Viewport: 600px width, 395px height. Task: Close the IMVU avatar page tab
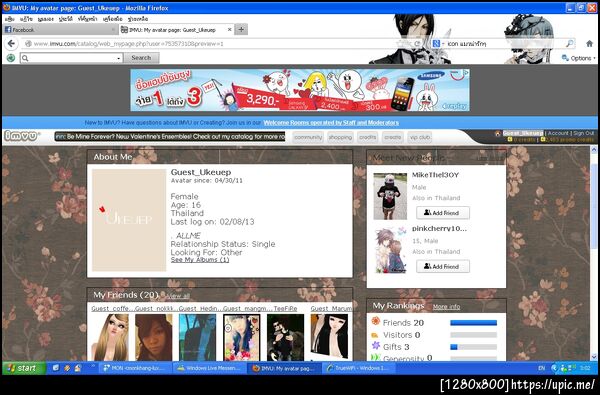click(x=230, y=29)
